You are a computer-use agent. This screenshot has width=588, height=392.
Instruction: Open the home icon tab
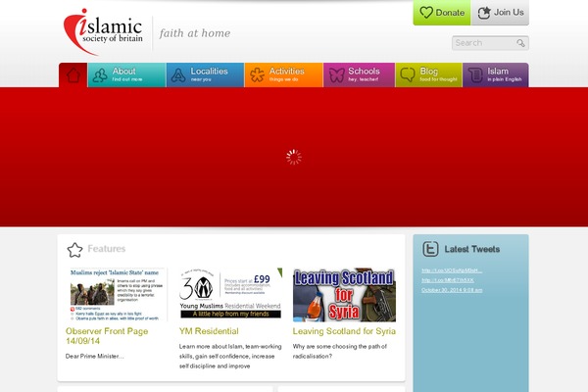73,75
